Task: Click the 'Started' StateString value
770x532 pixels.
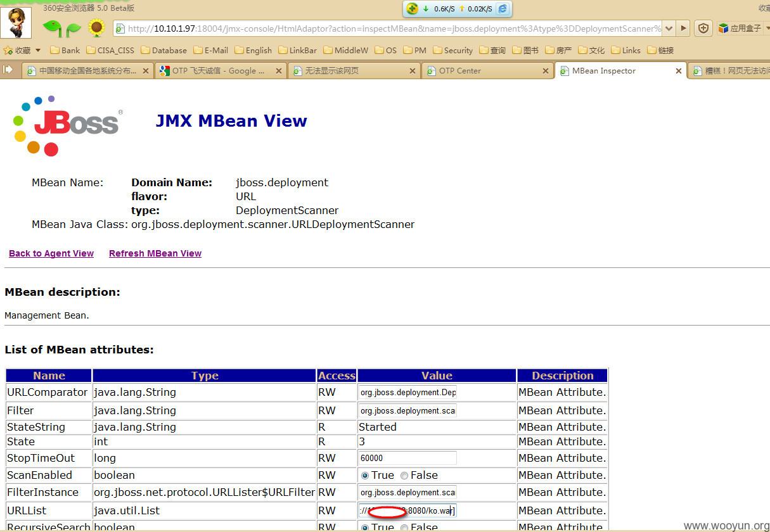Action: tap(378, 427)
